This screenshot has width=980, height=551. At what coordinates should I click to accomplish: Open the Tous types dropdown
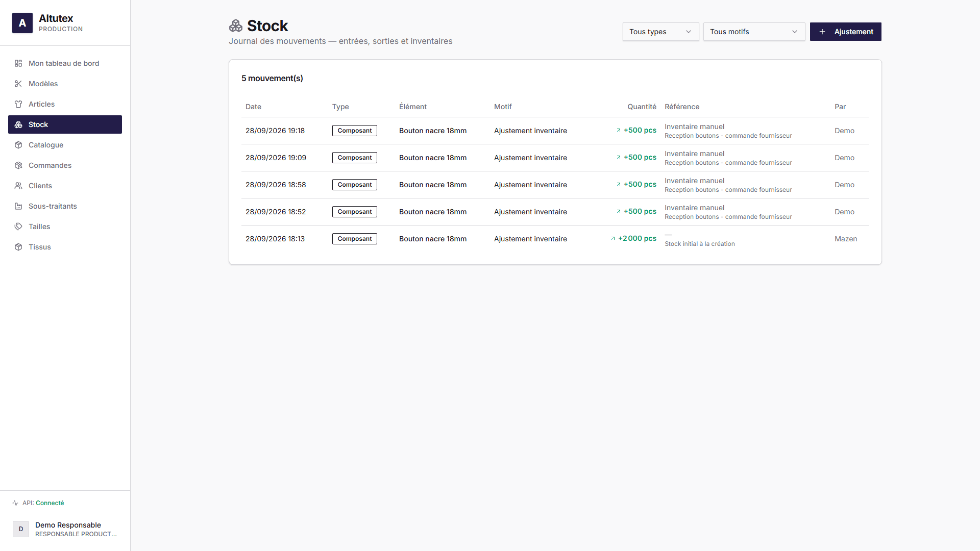tap(660, 32)
